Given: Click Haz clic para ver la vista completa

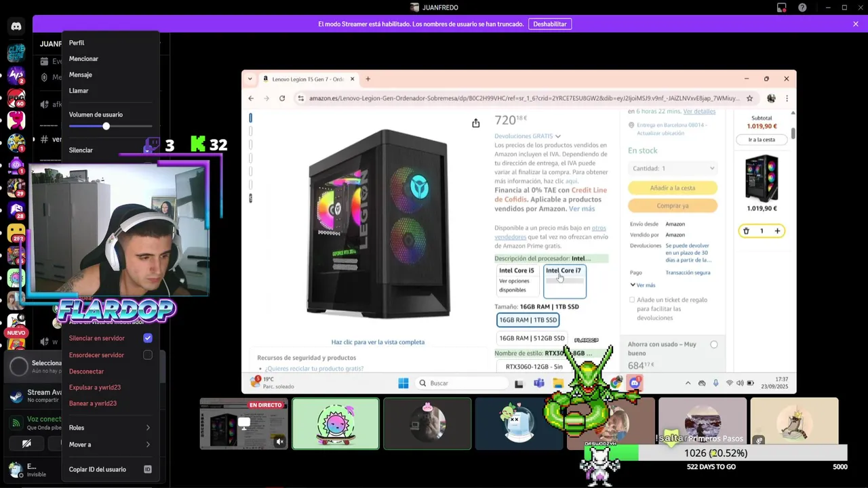Looking at the screenshot, I should (x=378, y=342).
